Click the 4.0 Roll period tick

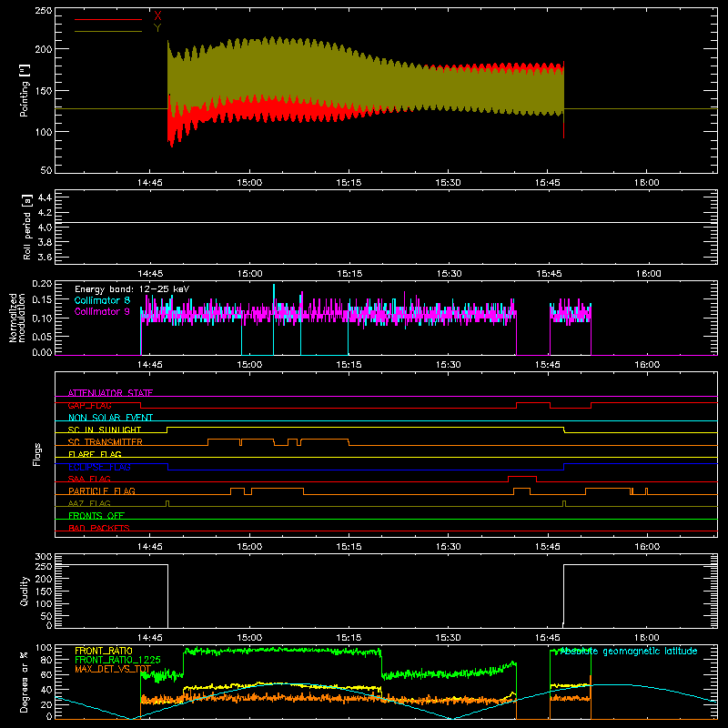(x=45, y=227)
